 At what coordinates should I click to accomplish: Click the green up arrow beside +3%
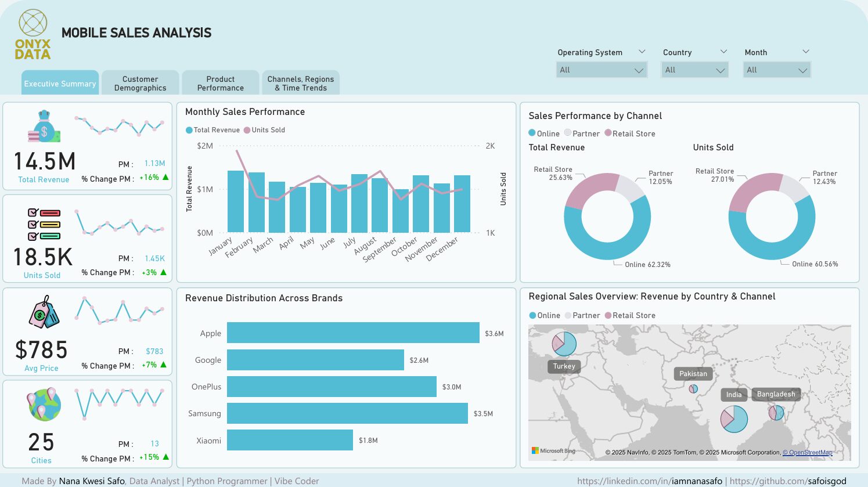click(x=163, y=272)
